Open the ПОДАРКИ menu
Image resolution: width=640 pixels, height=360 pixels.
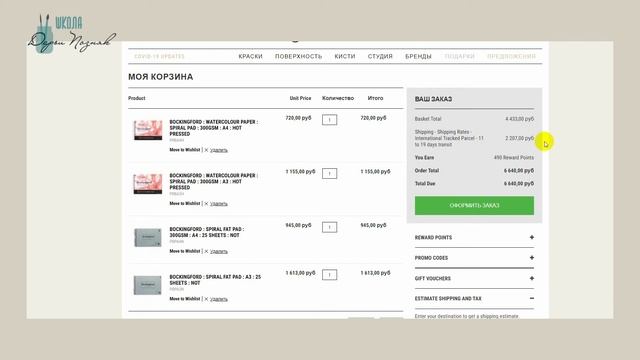[459, 56]
